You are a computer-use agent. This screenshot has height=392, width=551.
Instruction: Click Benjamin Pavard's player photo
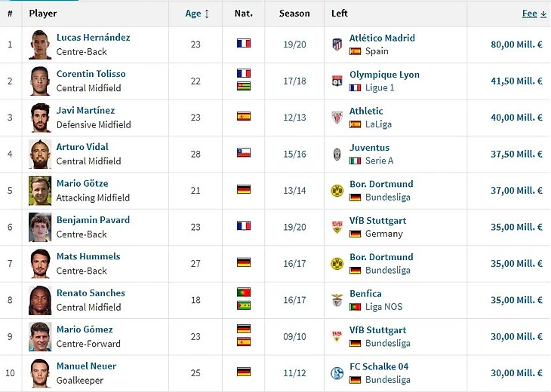click(40, 227)
